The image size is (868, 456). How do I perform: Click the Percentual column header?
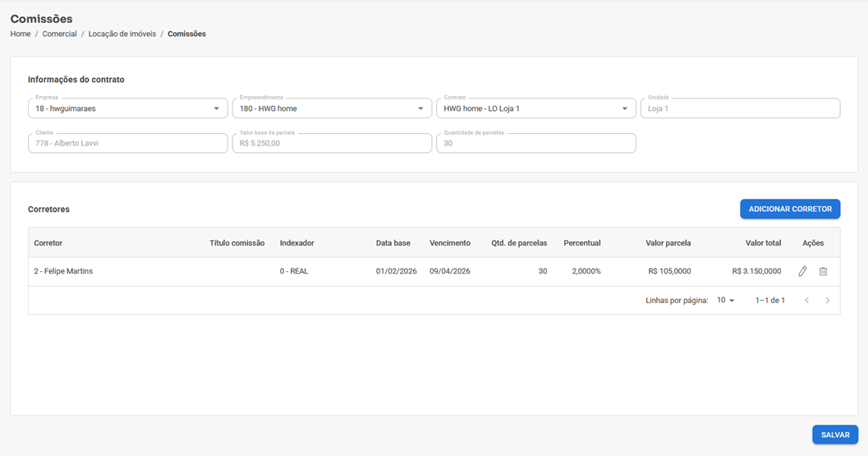click(581, 242)
